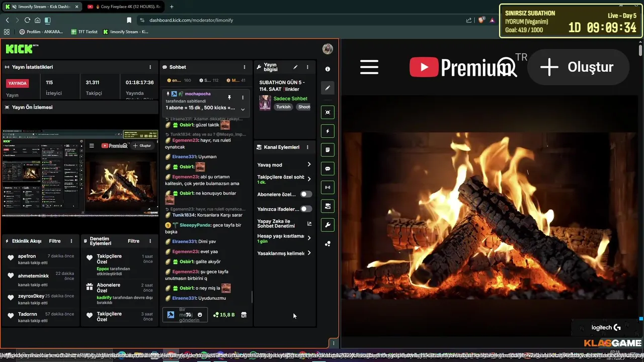Toggle Abonelere özel subscriber-only chat
Image resolution: width=644 pixels, height=362 pixels.
tap(306, 194)
